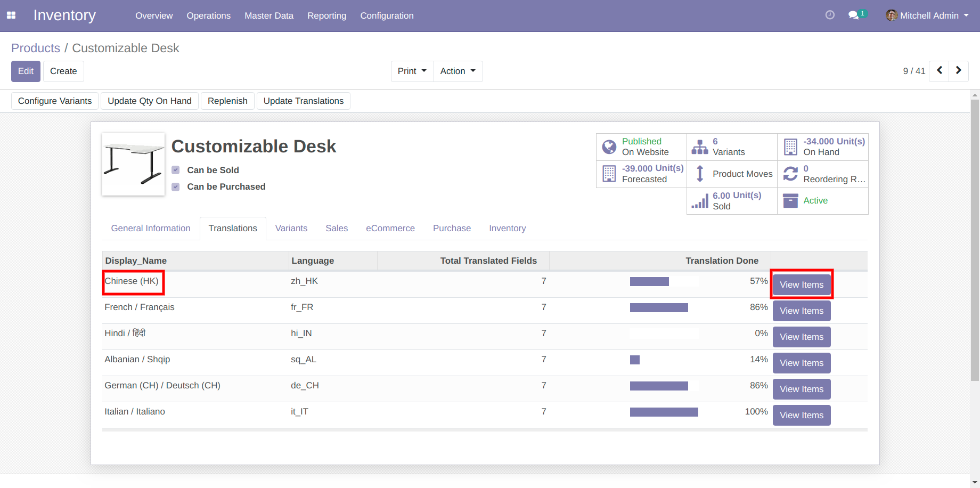This screenshot has width=980, height=488.
Task: Open the Reporting menu
Action: pos(326,15)
